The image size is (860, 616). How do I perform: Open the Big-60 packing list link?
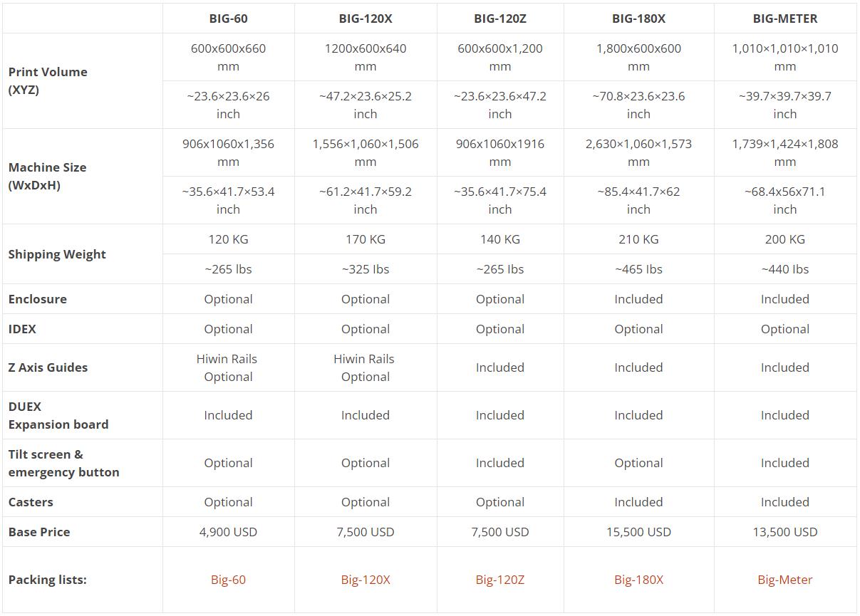click(228, 580)
